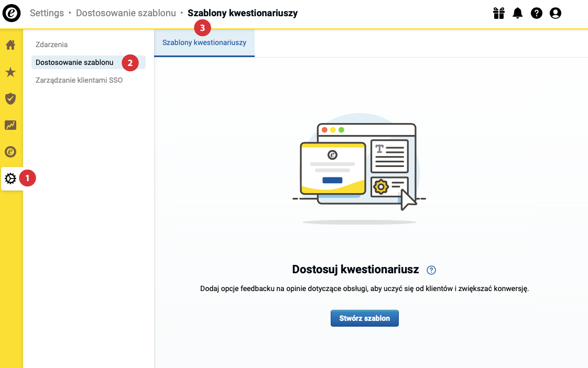This screenshot has height=368, width=588.
Task: Select Dostosowanie szablonu menu item
Action: click(x=74, y=62)
